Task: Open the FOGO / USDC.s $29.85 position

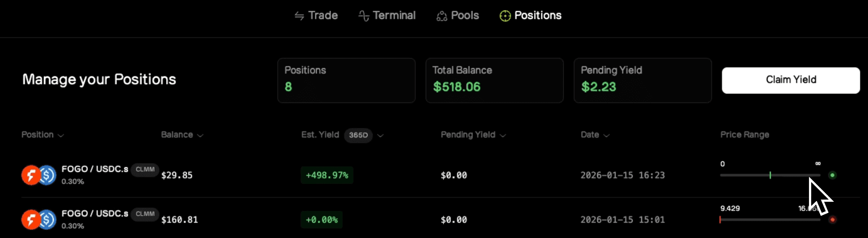Action: [95, 169]
